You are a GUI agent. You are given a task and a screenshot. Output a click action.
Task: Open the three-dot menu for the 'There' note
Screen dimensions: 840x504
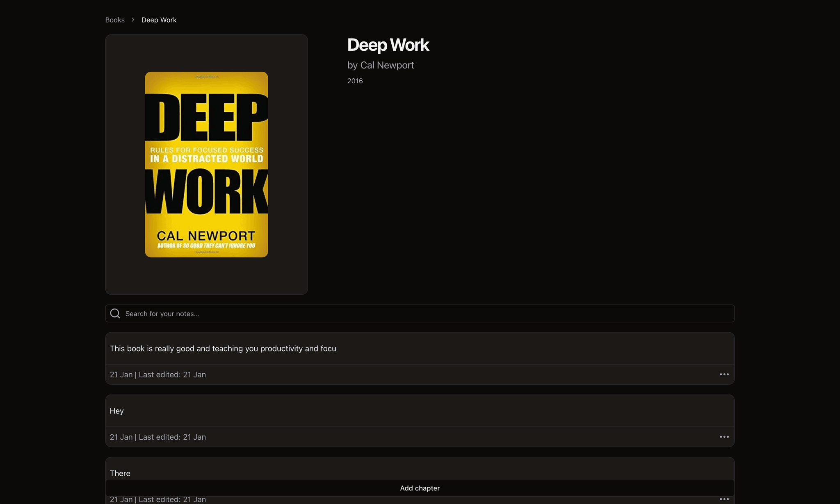coord(724,499)
